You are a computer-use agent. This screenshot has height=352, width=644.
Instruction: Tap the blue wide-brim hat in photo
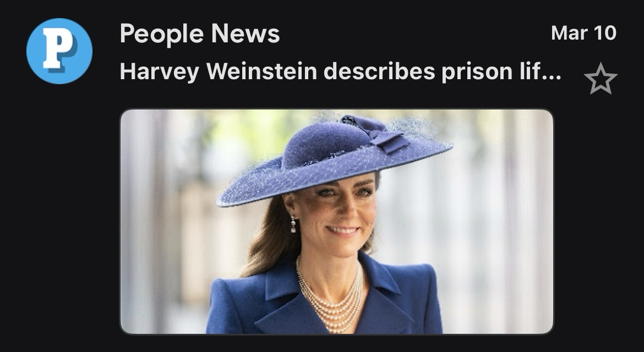pyautogui.click(x=334, y=162)
